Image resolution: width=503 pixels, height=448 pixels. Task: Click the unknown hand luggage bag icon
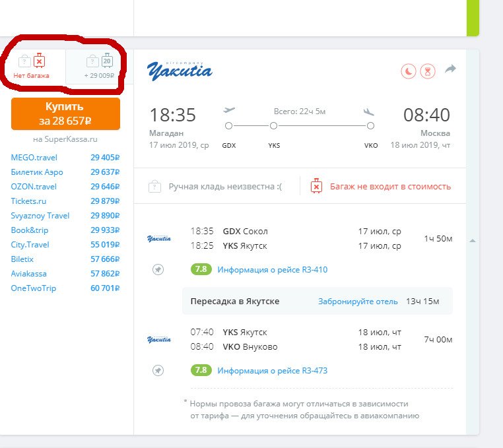pos(154,186)
